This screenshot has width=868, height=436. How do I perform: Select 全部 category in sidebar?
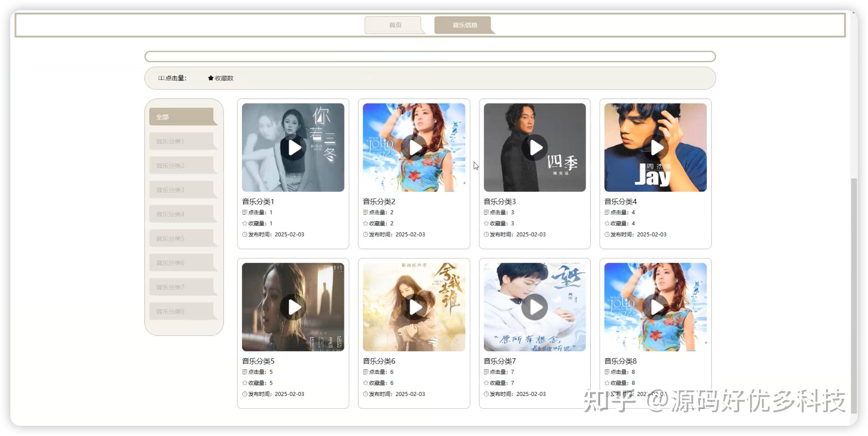point(182,117)
